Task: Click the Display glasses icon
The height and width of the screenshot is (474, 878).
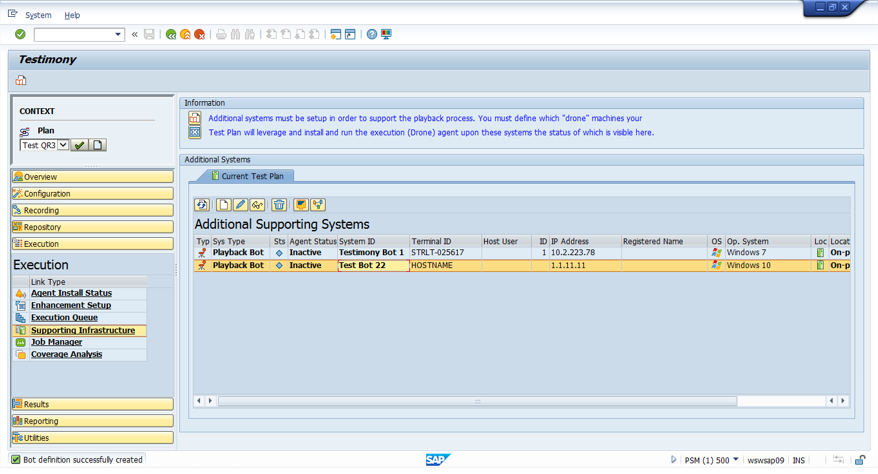Action: [x=257, y=205]
